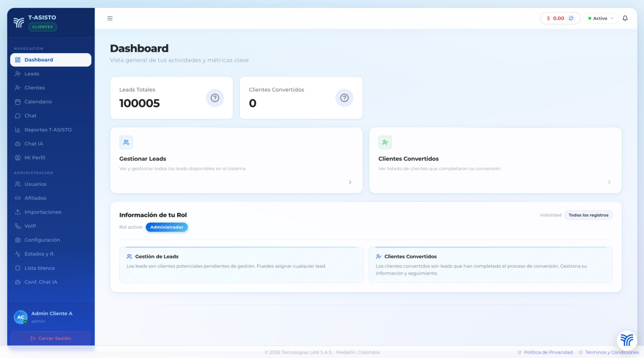644x358 pixels.
Task: Click the Gestionar Leads people icon
Action: (126, 142)
